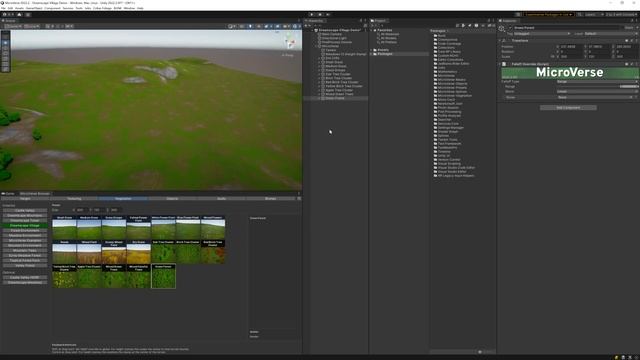Screen dimensions: 640x360
Task: Click the Play button in the Unity toolbar
Action: 312,14
